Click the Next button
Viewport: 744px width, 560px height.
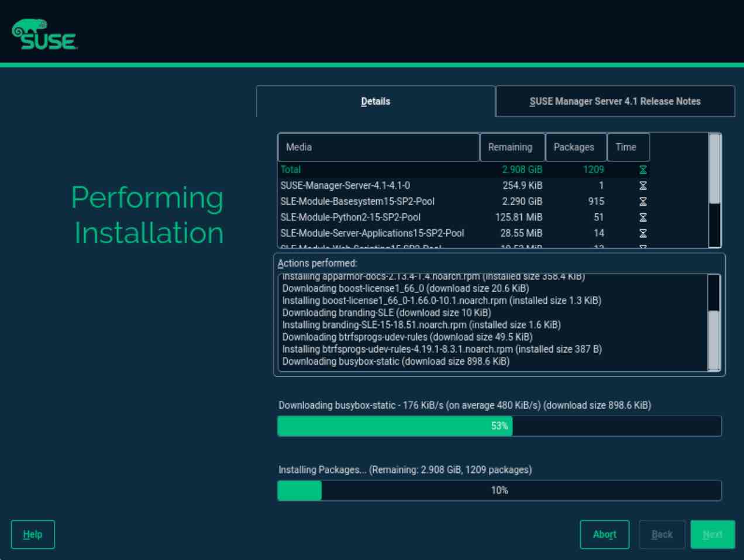coord(712,534)
